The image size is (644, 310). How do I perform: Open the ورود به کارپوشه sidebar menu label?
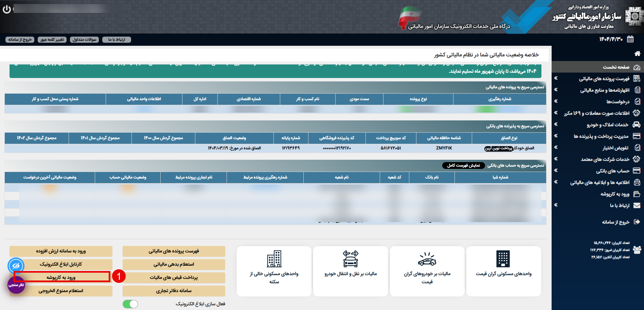[x=615, y=194]
